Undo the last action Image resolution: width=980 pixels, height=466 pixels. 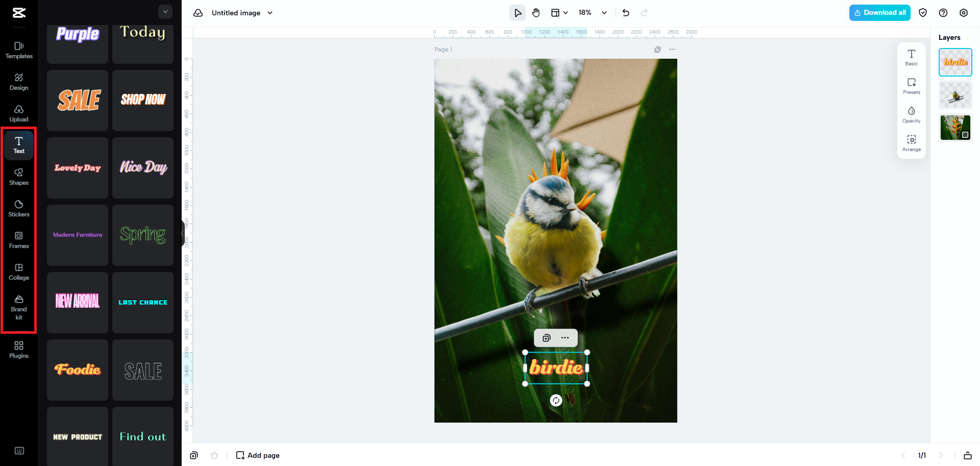(x=626, y=12)
